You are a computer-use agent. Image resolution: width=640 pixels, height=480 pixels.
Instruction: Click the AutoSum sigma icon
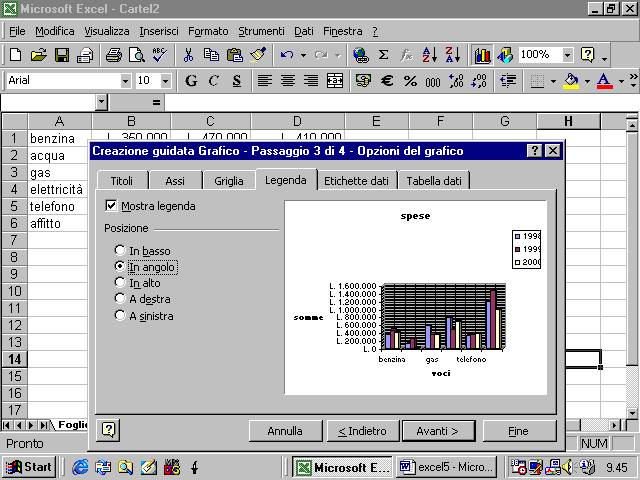pyautogui.click(x=383, y=55)
